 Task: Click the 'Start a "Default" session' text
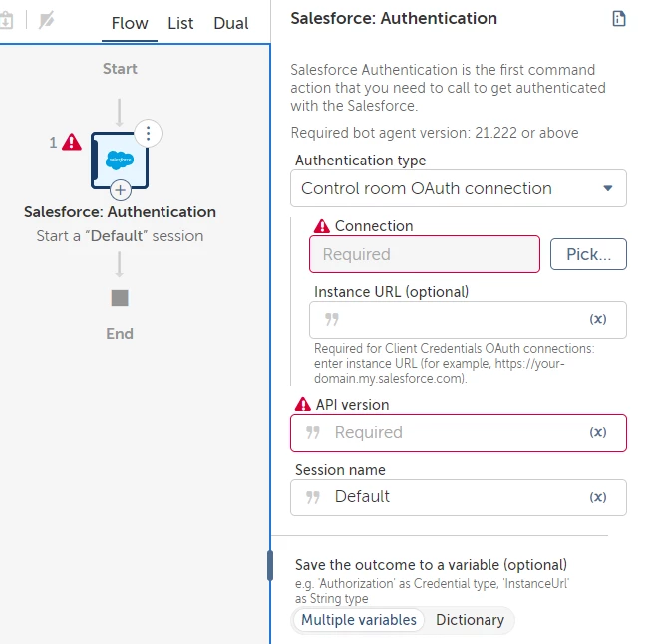pyautogui.click(x=120, y=235)
